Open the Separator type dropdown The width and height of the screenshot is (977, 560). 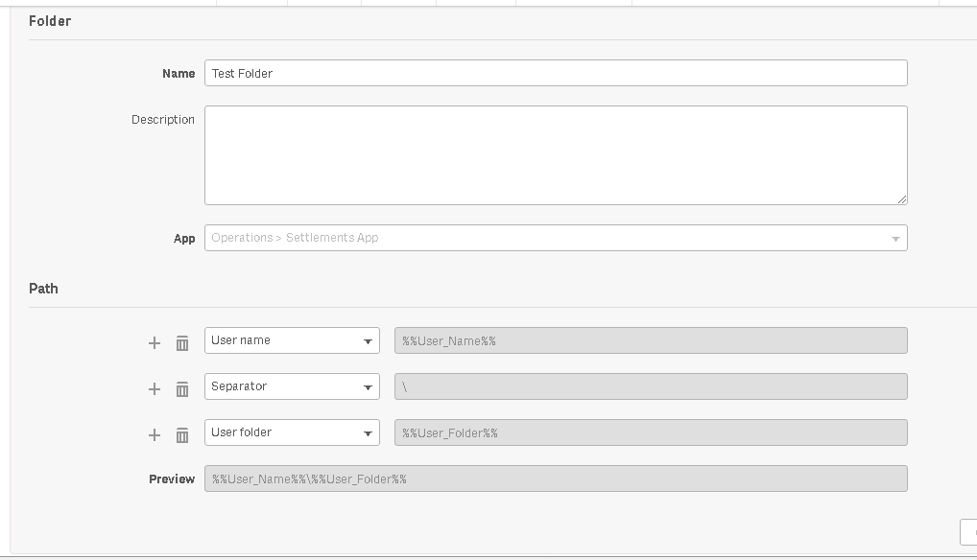click(292, 386)
